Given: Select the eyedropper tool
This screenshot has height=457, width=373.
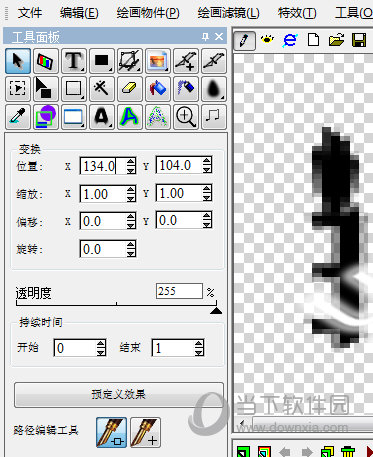Looking at the screenshot, I should pos(18,117).
